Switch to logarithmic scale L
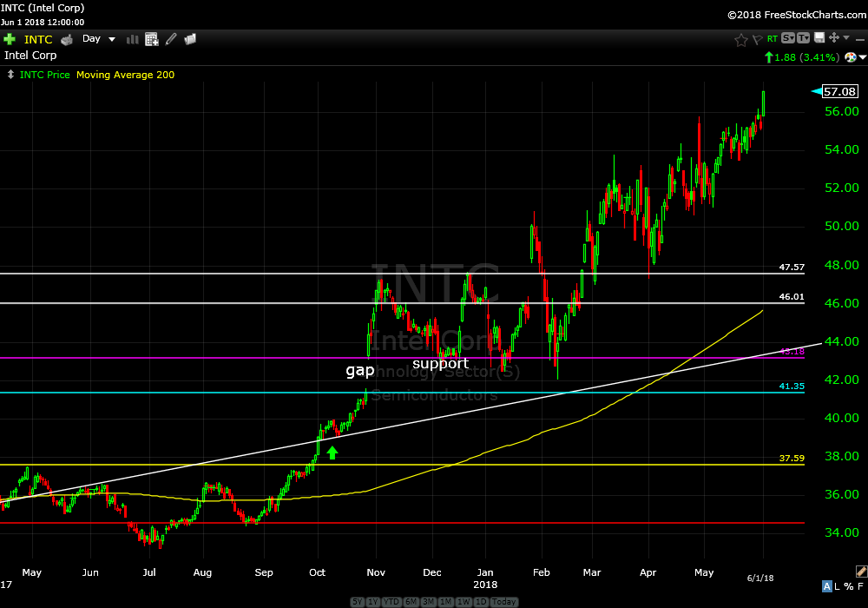 838,585
